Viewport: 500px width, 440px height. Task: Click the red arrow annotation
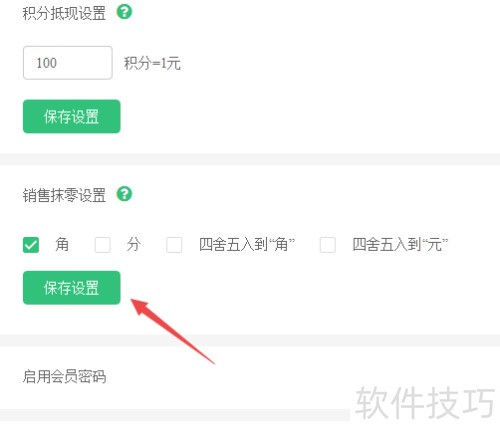[x=173, y=331]
